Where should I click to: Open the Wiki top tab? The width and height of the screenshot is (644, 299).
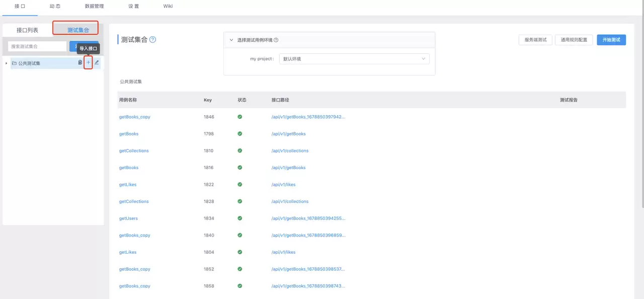point(168,6)
